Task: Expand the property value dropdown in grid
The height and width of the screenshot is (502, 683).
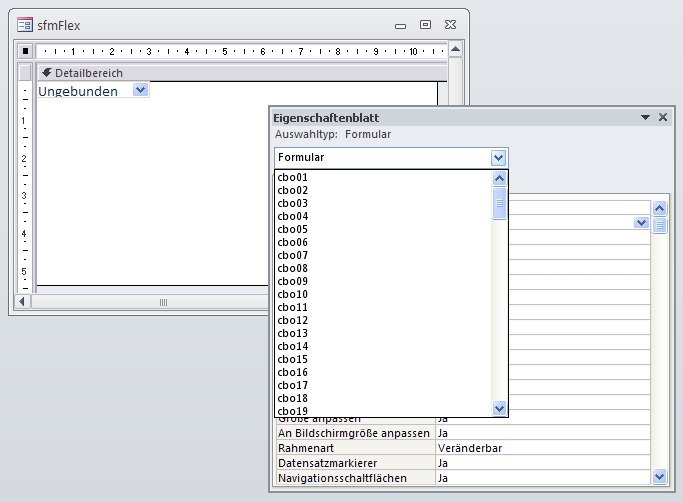Action: 641,223
